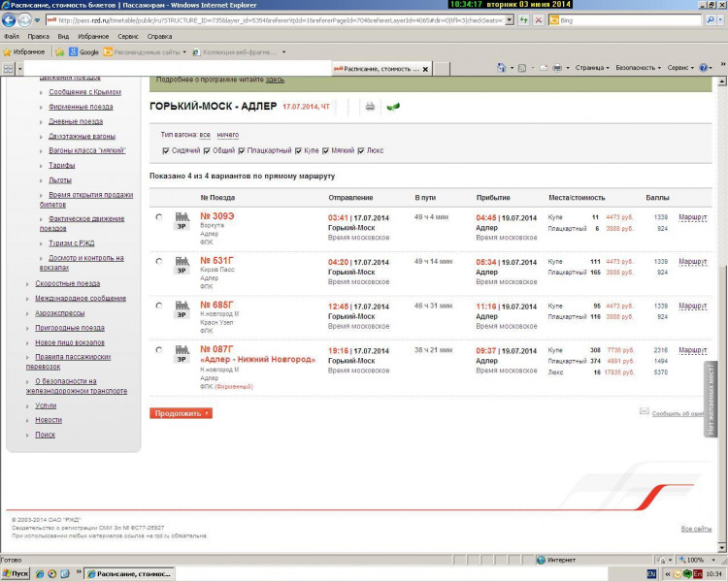This screenshot has width=728, height=582.
Task: Click the red Продолжить button
Action: click(x=181, y=413)
